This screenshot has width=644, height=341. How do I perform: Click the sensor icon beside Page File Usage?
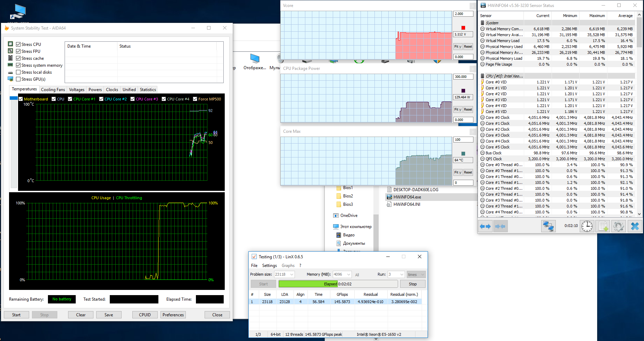click(482, 64)
